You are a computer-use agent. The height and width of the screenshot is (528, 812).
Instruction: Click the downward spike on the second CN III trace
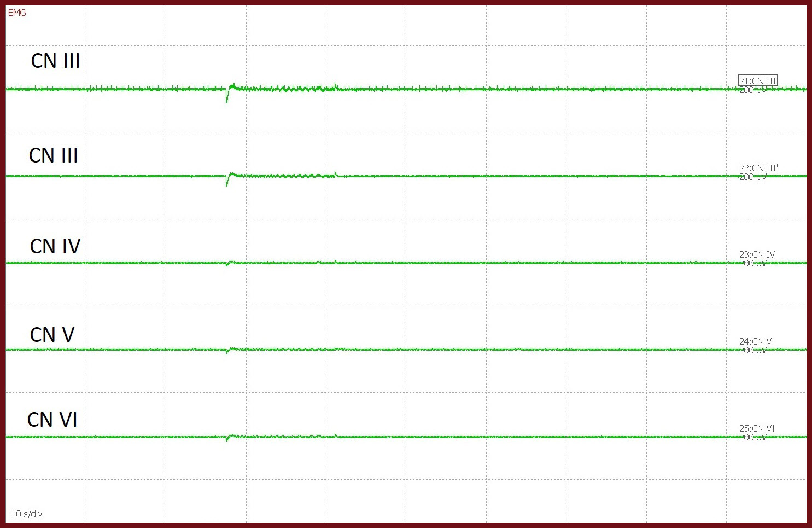227,182
